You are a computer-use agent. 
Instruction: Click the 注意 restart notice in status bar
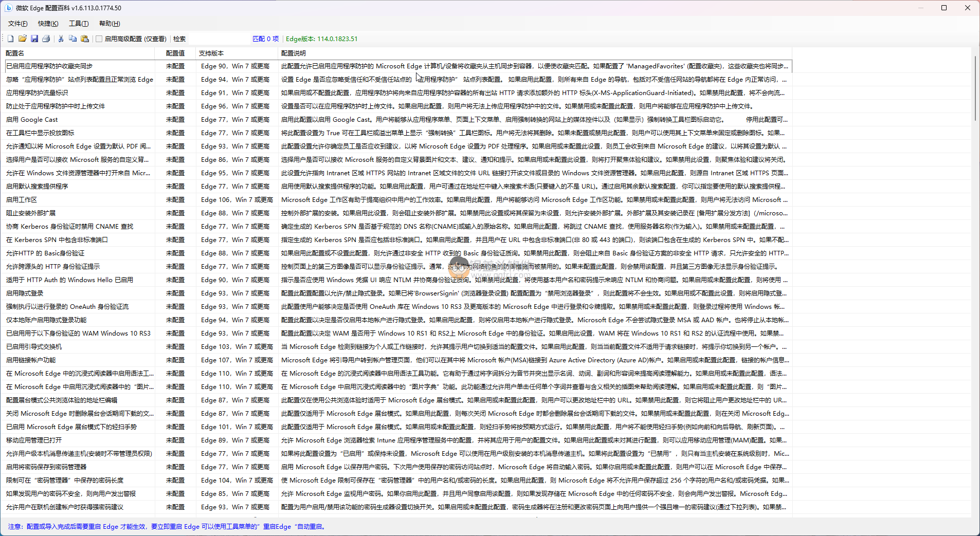[167, 527]
